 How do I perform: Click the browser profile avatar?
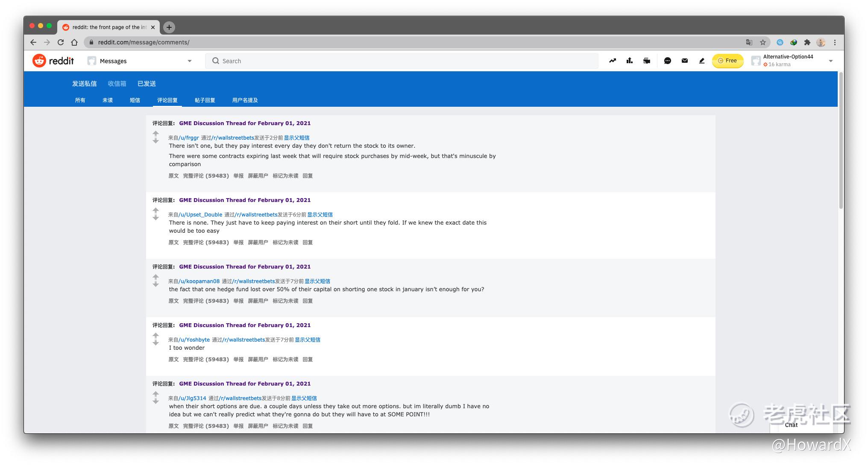[821, 42]
